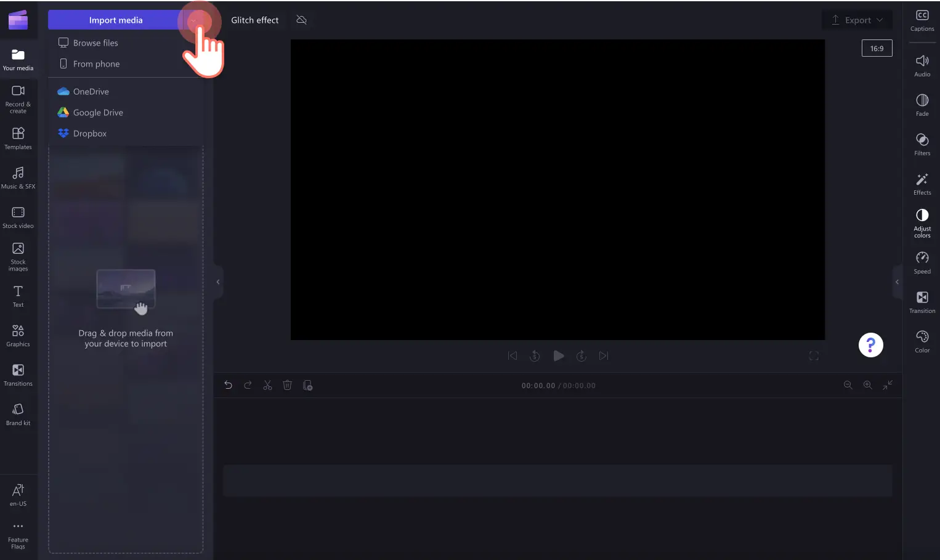Delete selected clip with trash icon
This screenshot has width=940, height=560.
tap(287, 385)
